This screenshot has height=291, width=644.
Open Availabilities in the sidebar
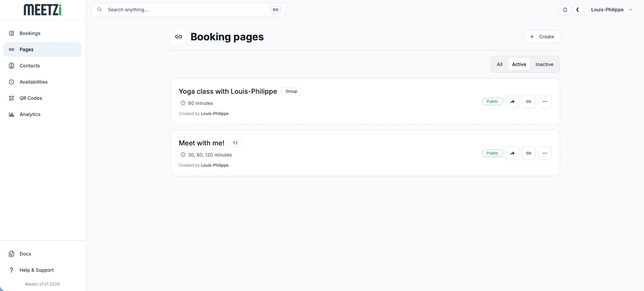42,82
